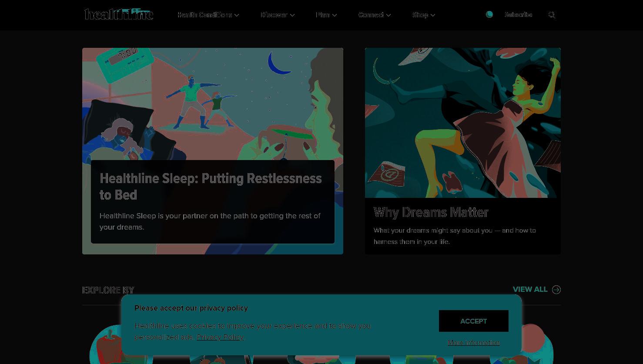643x364 pixels.
Task: Click the Subscribe link
Action: pos(518,15)
